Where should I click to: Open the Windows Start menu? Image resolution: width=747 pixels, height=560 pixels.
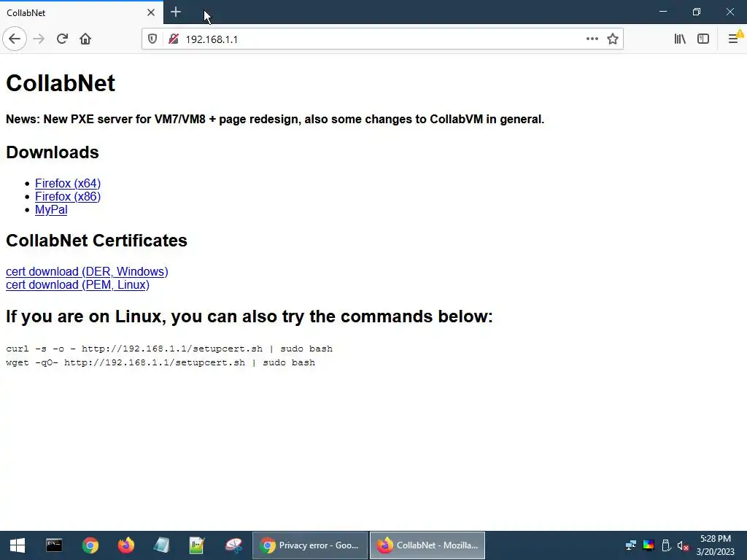tap(18, 545)
